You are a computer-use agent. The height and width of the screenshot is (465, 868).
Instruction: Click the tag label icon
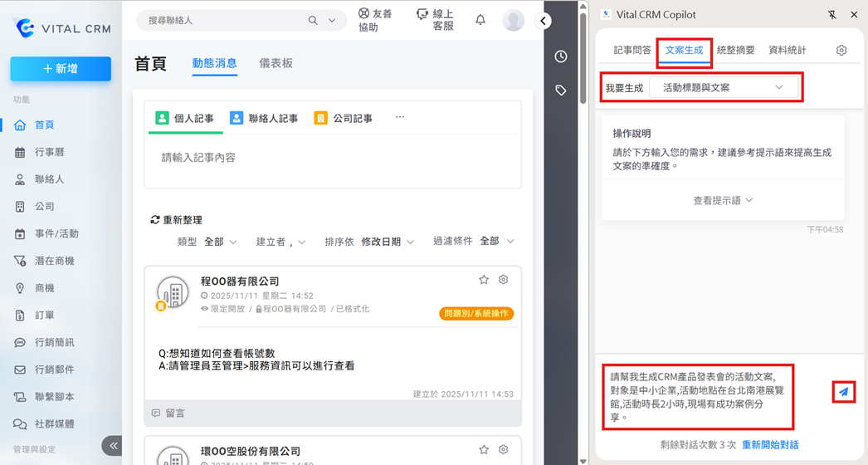pyautogui.click(x=561, y=91)
